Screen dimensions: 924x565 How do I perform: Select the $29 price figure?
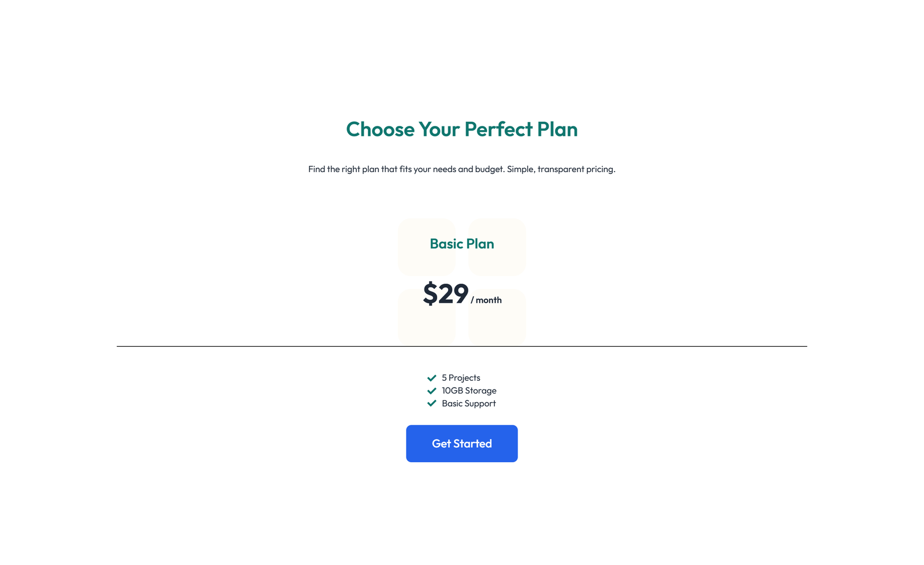[x=446, y=295]
